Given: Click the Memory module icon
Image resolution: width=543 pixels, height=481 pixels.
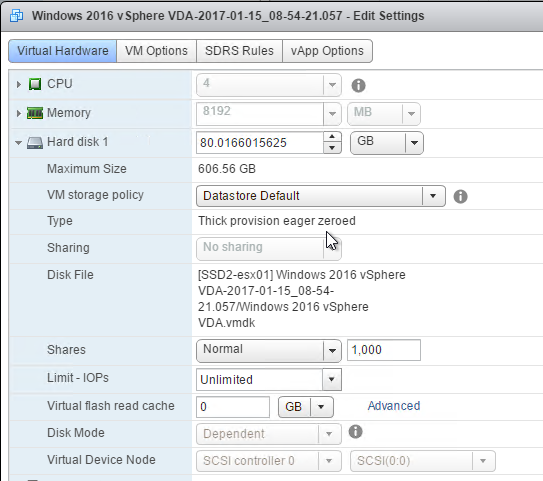Looking at the screenshot, I should pyautogui.click(x=35, y=113).
